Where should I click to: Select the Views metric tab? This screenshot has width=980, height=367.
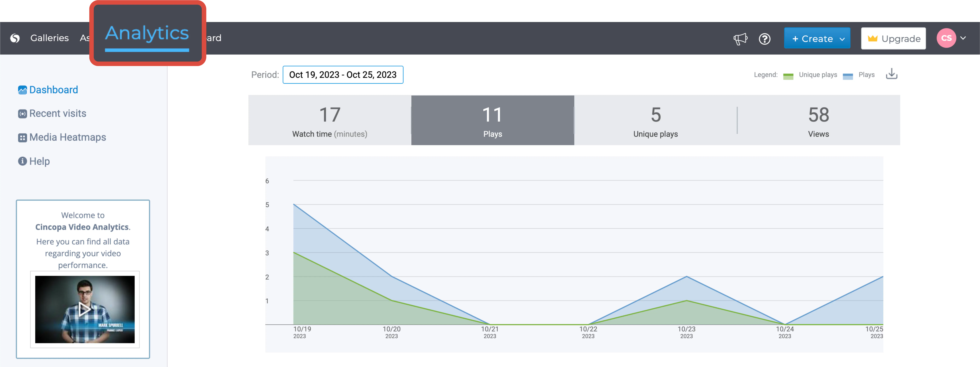819,120
